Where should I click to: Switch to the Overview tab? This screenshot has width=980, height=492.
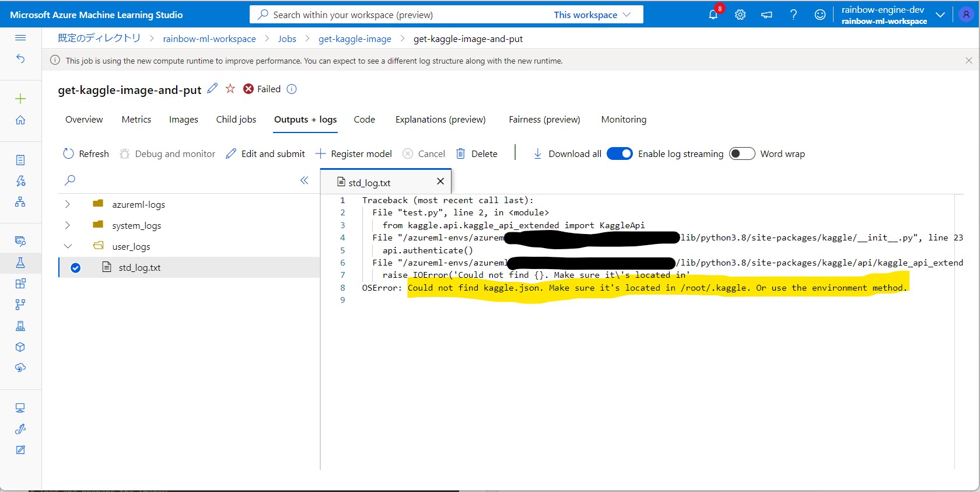coord(84,119)
